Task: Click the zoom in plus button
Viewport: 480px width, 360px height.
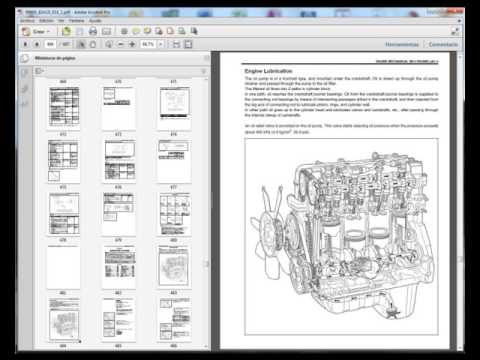Action: (x=132, y=44)
